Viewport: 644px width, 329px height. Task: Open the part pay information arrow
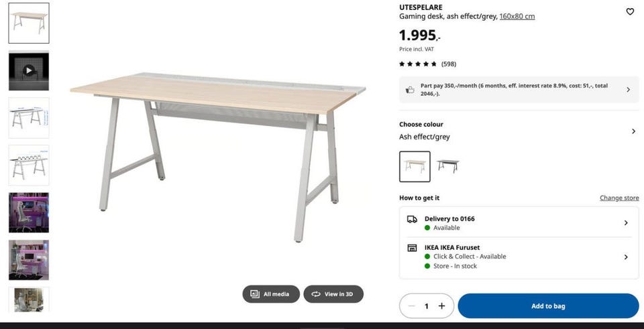(x=628, y=89)
